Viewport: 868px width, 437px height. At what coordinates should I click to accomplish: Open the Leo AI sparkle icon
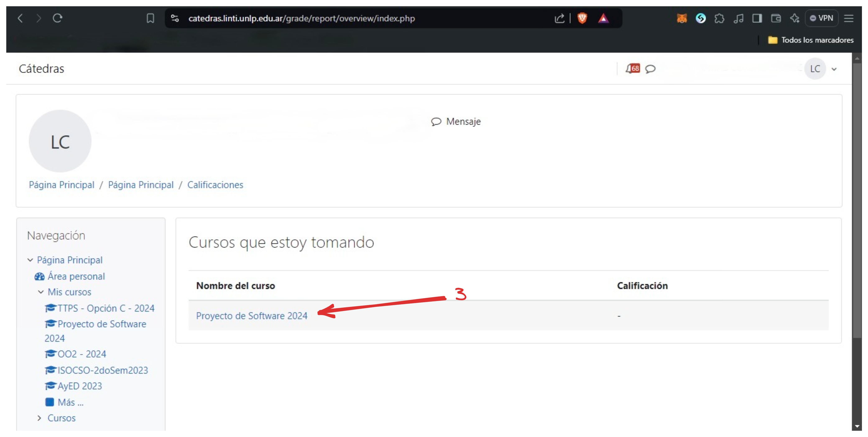tap(794, 18)
